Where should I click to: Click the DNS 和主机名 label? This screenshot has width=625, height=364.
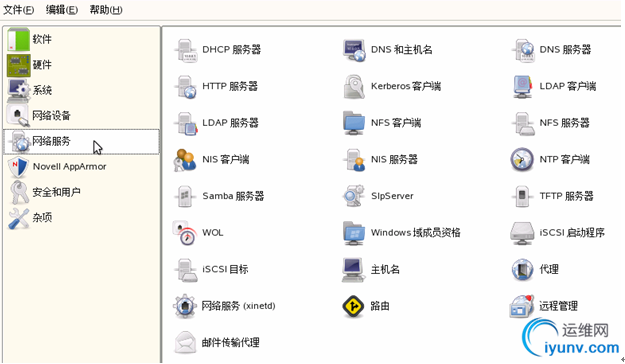(x=401, y=50)
